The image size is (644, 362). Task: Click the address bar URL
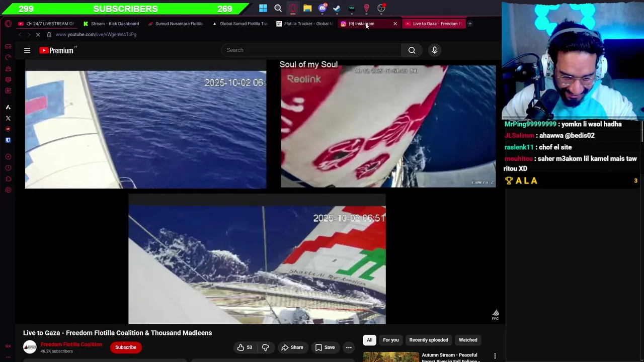point(96,35)
